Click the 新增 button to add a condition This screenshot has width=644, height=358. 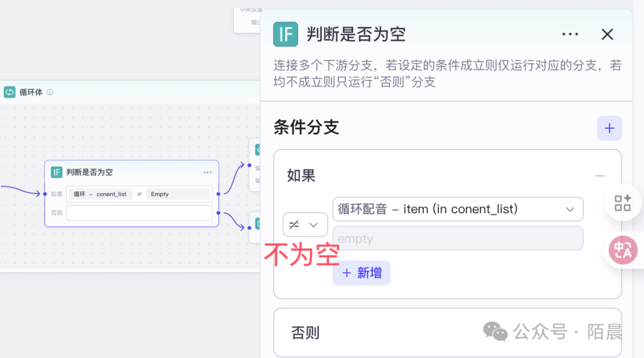click(x=361, y=273)
